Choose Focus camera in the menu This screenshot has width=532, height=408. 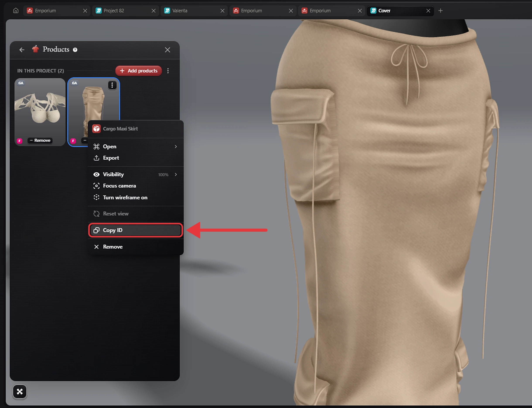(135, 186)
